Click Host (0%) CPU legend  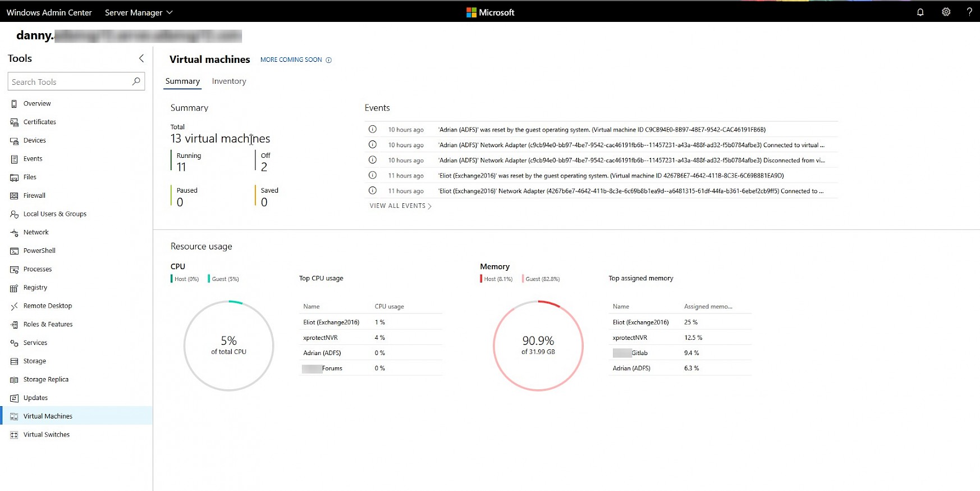point(185,279)
